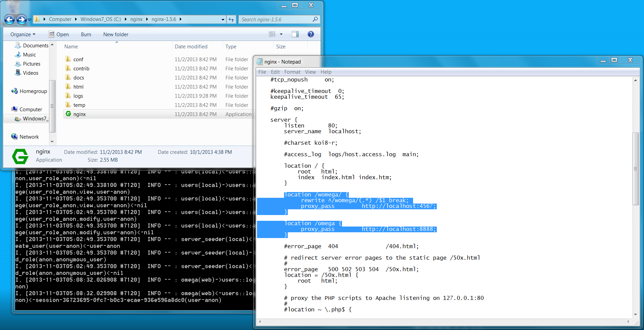
Task: Click the Computer icon in sidebar
Action: 14,109
